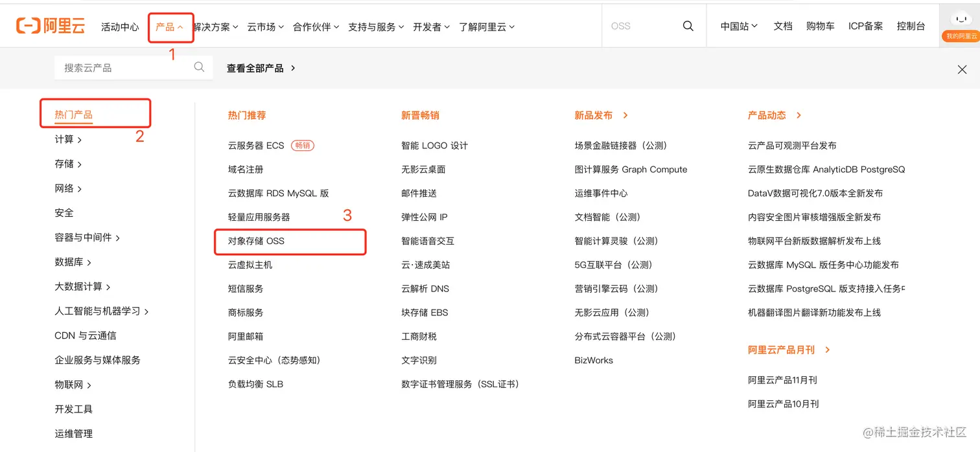
Task: Open the 文档 link
Action: point(783,27)
